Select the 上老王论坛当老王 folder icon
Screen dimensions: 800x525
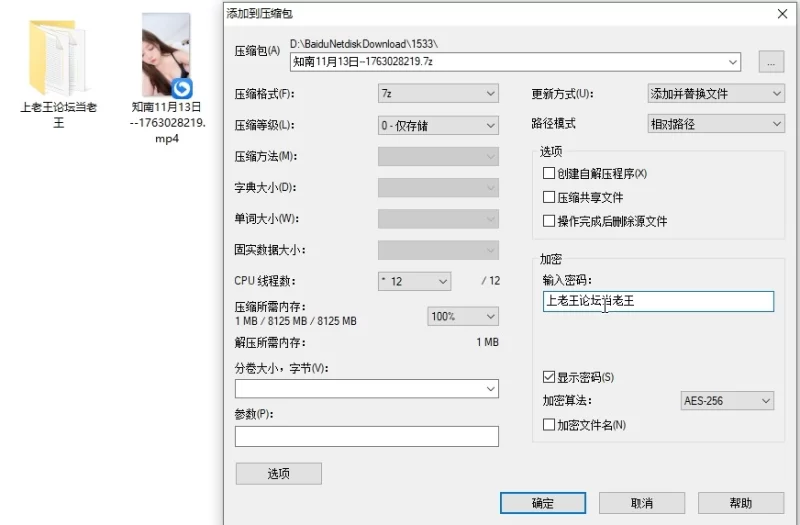(58, 58)
